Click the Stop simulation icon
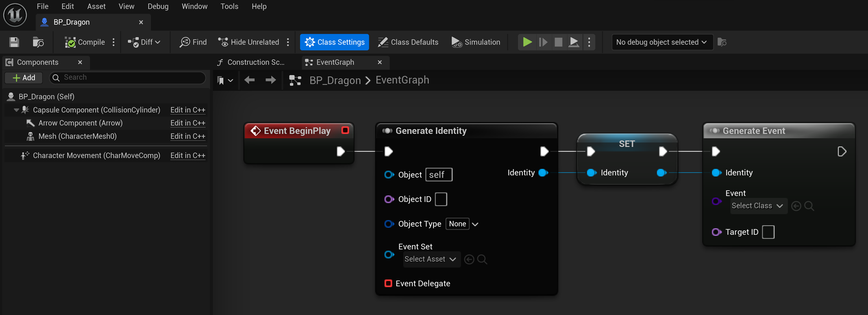868x315 pixels. click(x=558, y=42)
